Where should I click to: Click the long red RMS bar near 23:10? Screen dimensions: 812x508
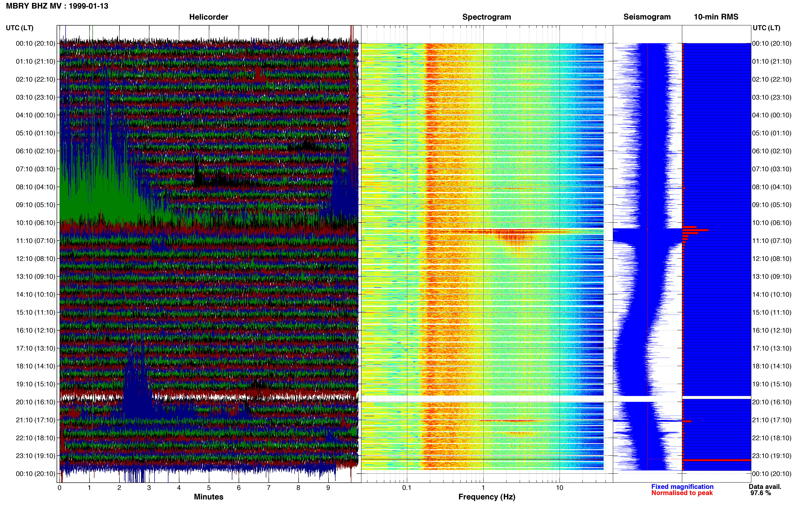click(x=717, y=460)
